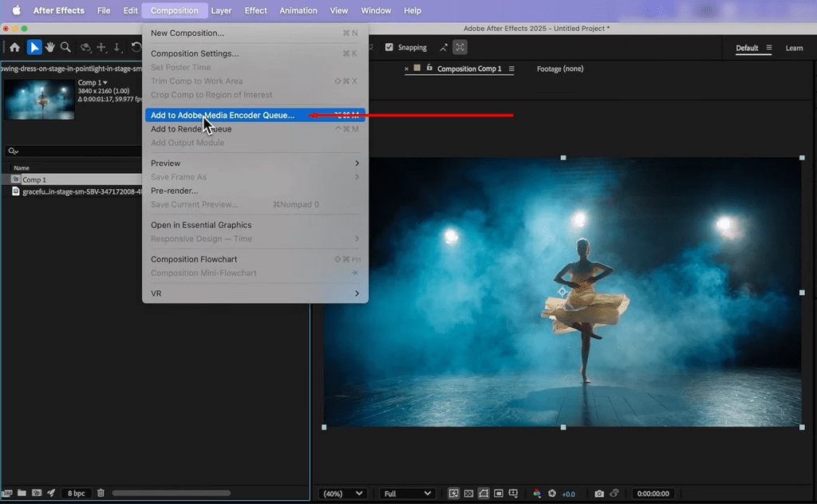This screenshot has height=504, width=817.
Task: Open the Animation menu
Action: pos(298,10)
